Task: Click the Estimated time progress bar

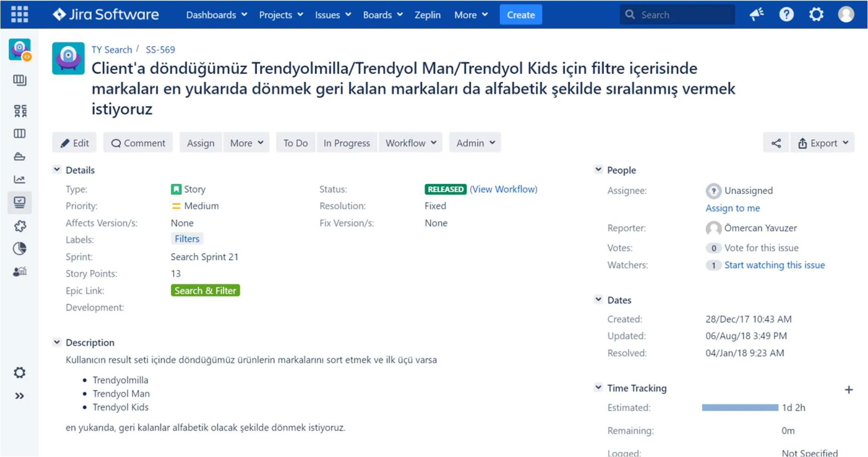Action: [x=740, y=407]
